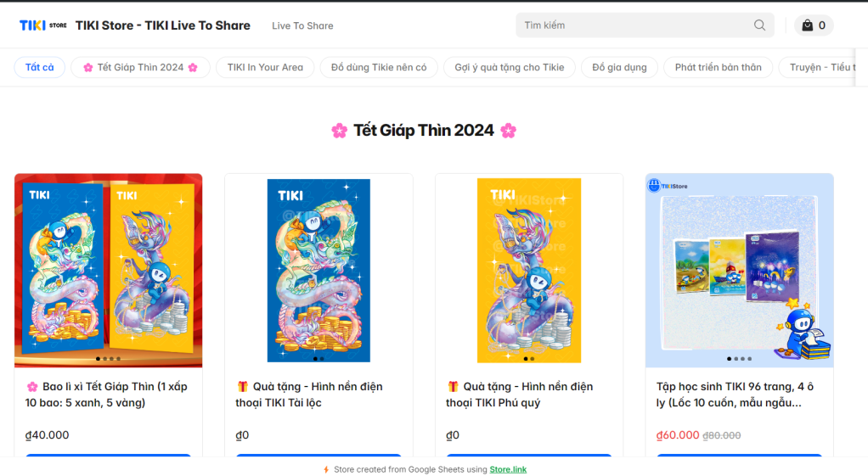The image size is (868, 476).
Task: Click the lightning bolt icon in footer
Action: [x=326, y=469]
